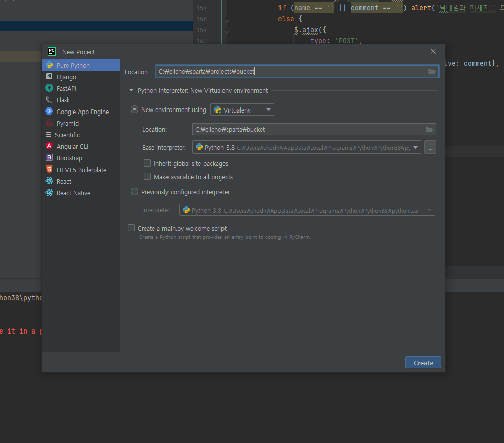
Task: Browse folder for virtualenv Location
Action: (x=429, y=130)
